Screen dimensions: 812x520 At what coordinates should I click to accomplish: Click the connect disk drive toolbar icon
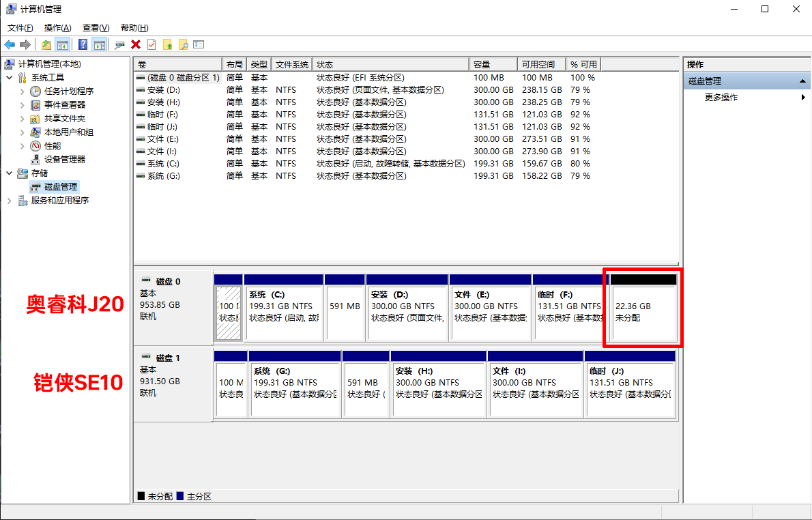click(x=119, y=44)
